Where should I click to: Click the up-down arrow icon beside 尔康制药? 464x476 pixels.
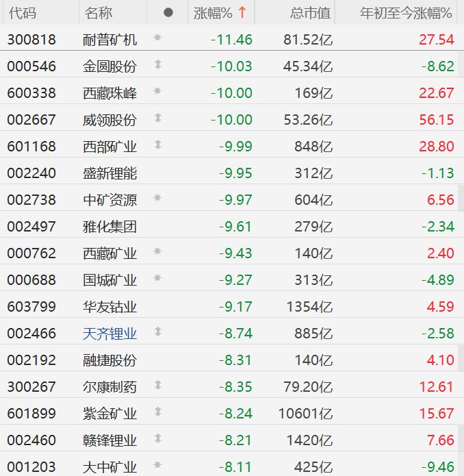(157, 385)
